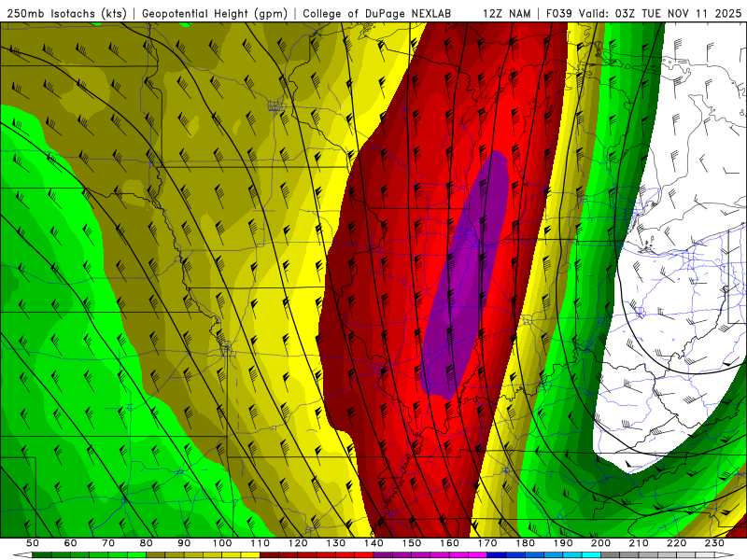Click the color bar label '170'
Viewport: 747px width, 560px height.
point(487,543)
